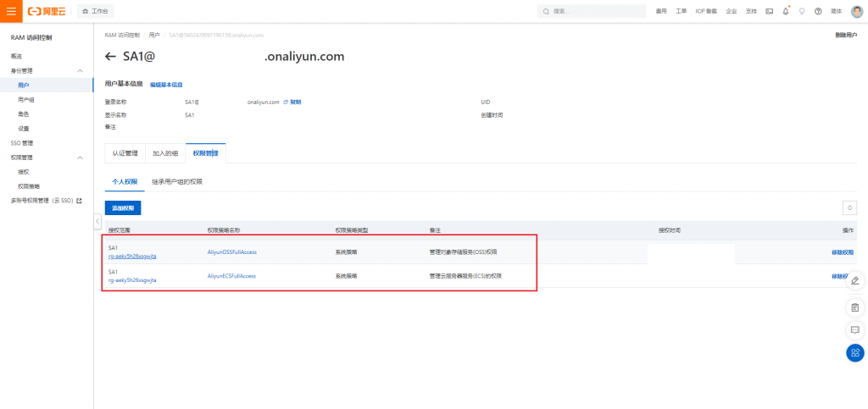Open the 工单 top bar item
The image size is (868, 409).
pyautogui.click(x=681, y=11)
